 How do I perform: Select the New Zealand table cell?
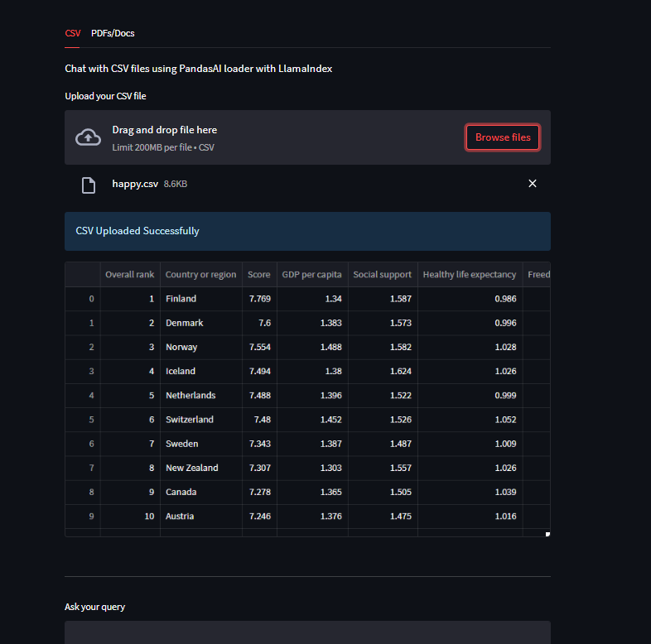point(200,468)
